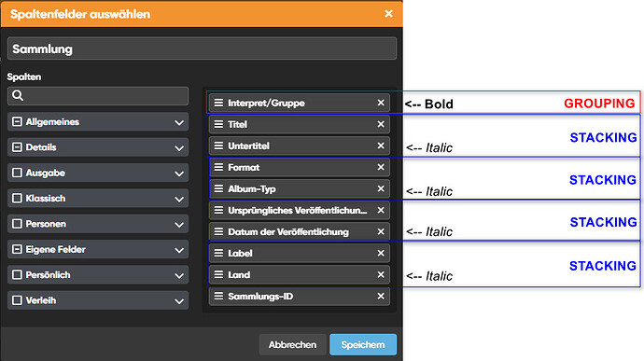Expand the Persönlich section chevron
Viewport: 644px width, 361px height.
click(179, 275)
